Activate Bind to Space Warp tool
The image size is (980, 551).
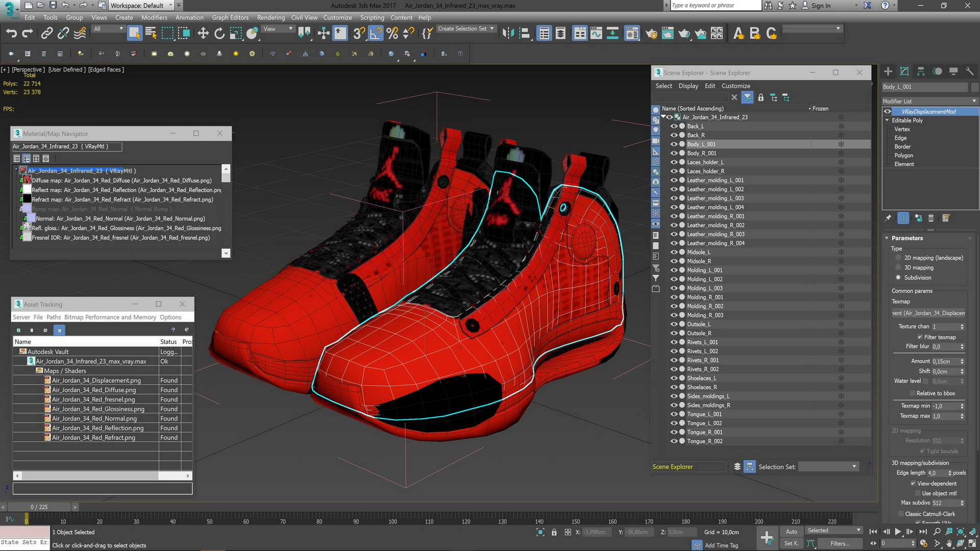tap(80, 34)
